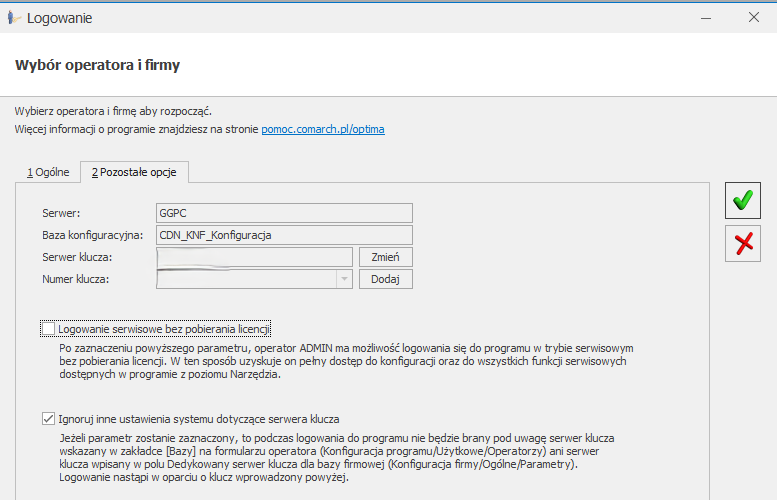Close the Logowanie window
This screenshot has width=777, height=500.
click(754, 17)
